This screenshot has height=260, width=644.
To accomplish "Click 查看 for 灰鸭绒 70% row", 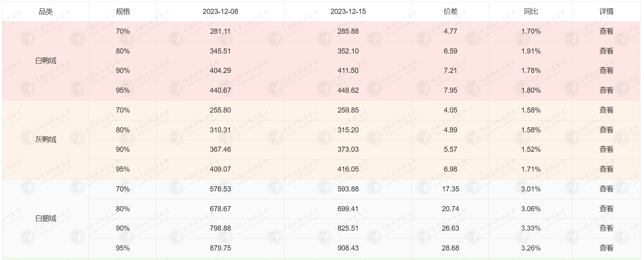I will [x=606, y=110].
